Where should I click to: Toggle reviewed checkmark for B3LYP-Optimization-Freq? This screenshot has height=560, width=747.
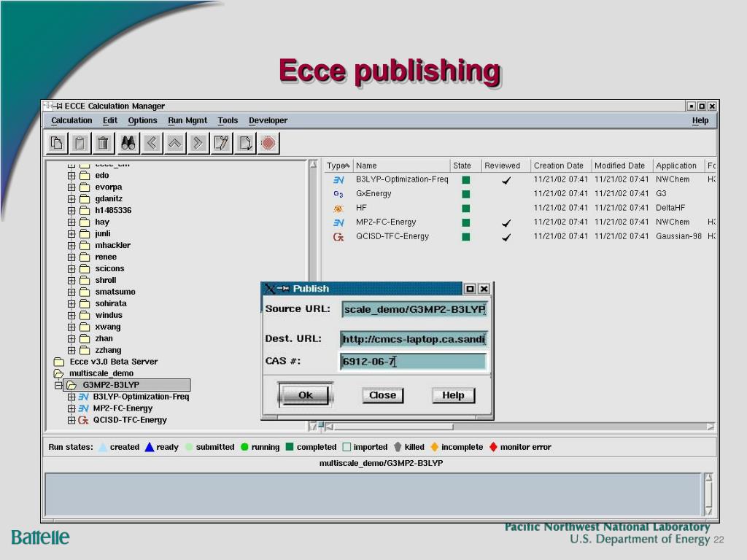point(506,180)
